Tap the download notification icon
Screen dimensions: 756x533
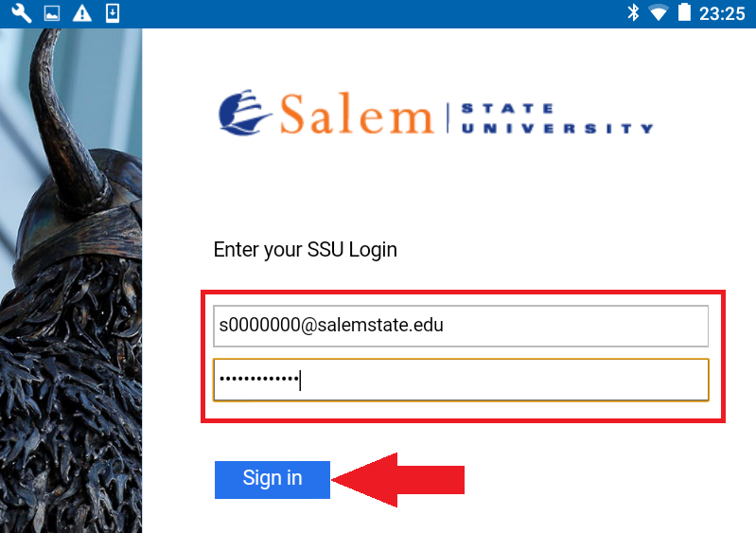point(113,13)
